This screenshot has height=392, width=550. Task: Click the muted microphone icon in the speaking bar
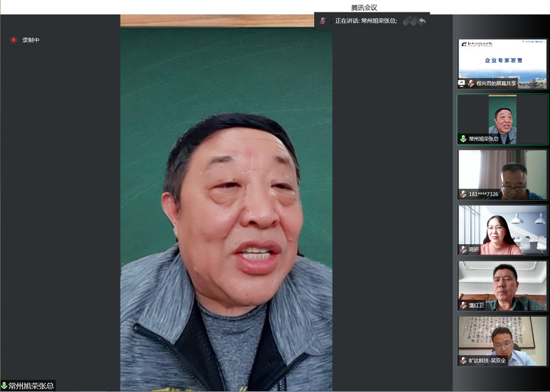[x=323, y=21]
